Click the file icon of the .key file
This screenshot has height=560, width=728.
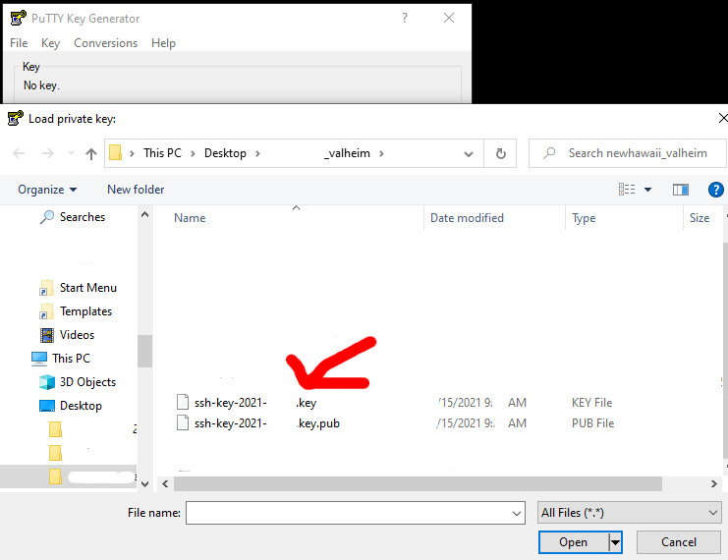pos(183,402)
